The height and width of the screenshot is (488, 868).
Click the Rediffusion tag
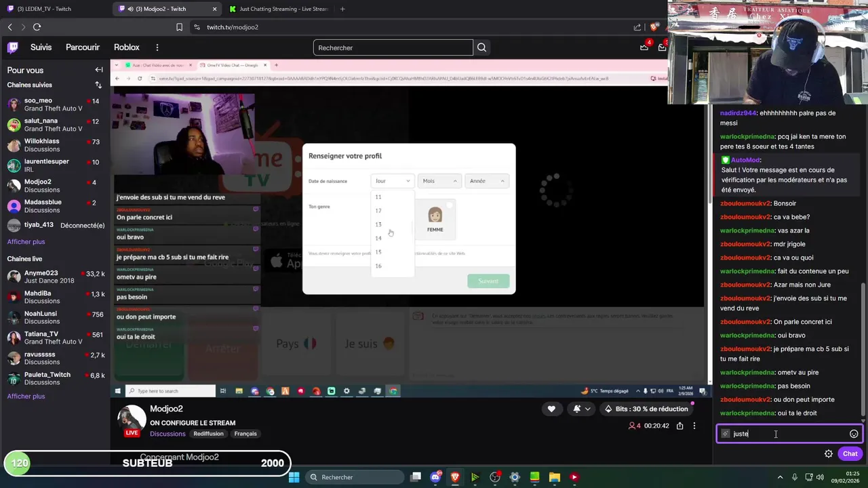(x=208, y=434)
